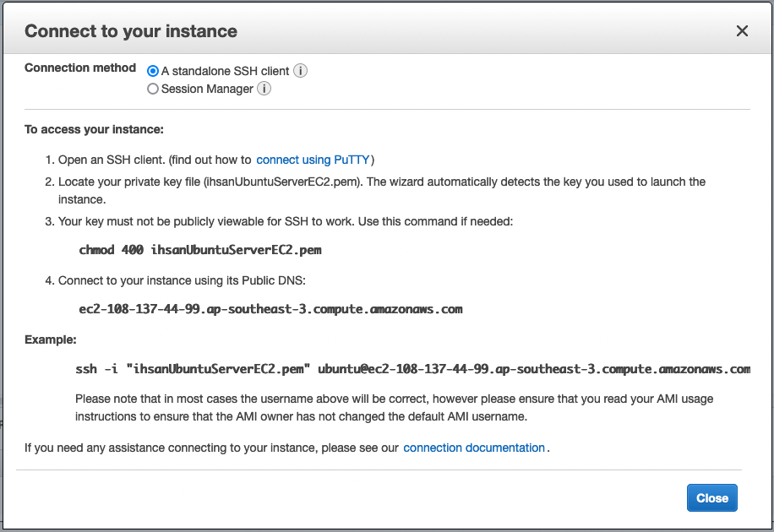Dismiss the dialog with the X icon
The width and height of the screenshot is (774, 532).
(x=742, y=31)
